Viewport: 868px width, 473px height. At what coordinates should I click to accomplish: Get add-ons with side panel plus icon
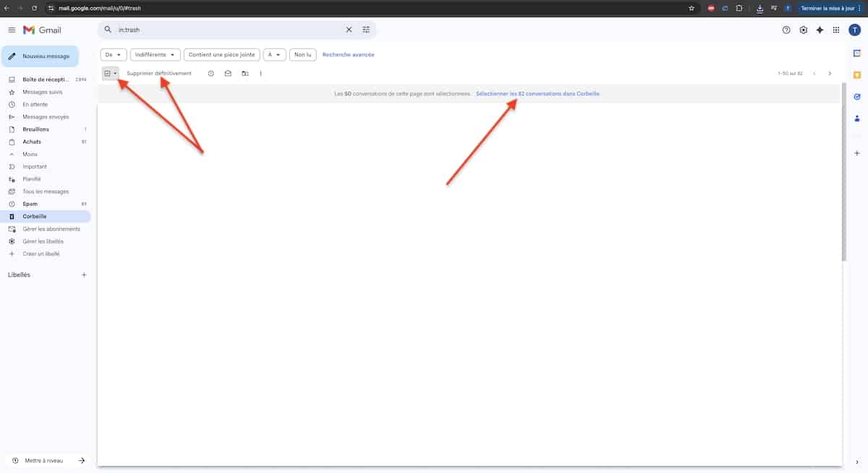pyautogui.click(x=857, y=153)
